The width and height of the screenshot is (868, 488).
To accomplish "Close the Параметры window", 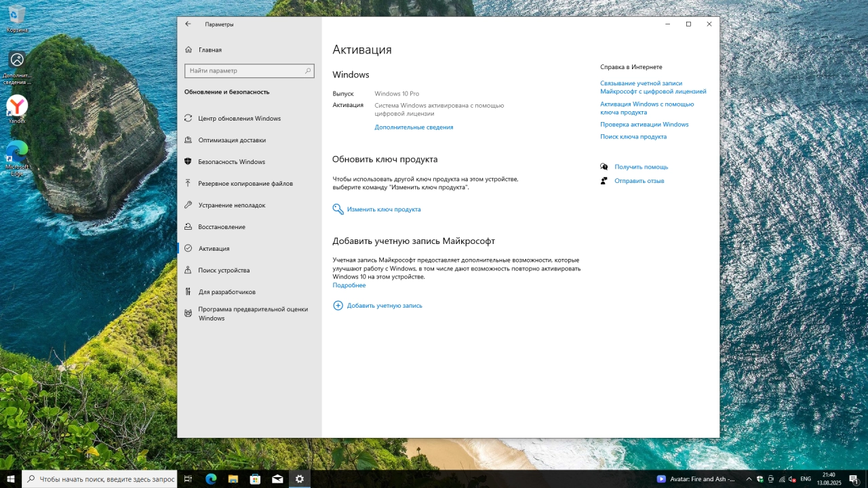I will tap(709, 24).
